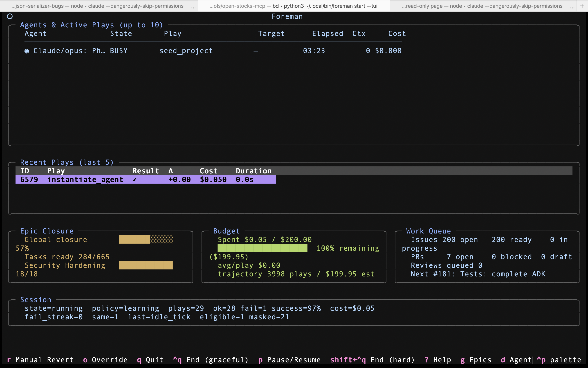Click the seed_project play cell
588x368 pixels.
pos(186,51)
